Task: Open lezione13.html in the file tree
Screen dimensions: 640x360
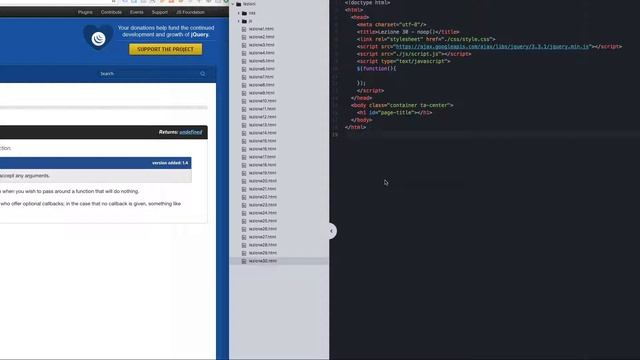Action: 262,125
